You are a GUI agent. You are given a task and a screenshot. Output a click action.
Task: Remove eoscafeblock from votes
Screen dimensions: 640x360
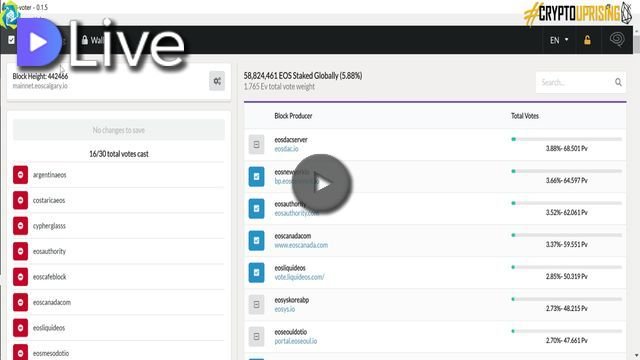point(20,277)
